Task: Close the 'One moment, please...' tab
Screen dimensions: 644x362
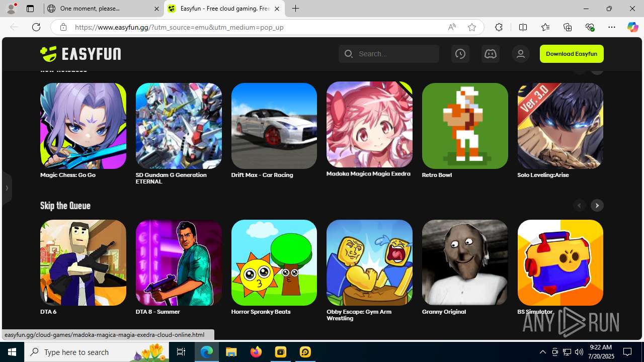Action: tap(156, 9)
